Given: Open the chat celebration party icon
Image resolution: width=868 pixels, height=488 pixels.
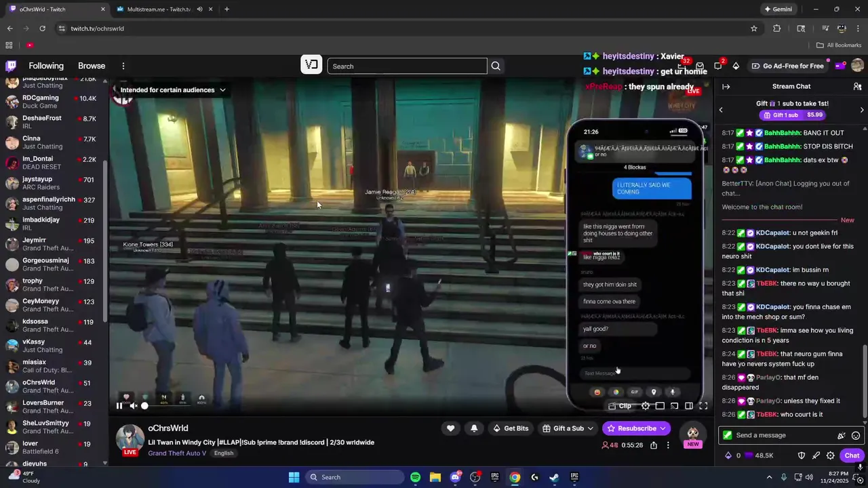Looking at the screenshot, I should (x=842, y=435).
